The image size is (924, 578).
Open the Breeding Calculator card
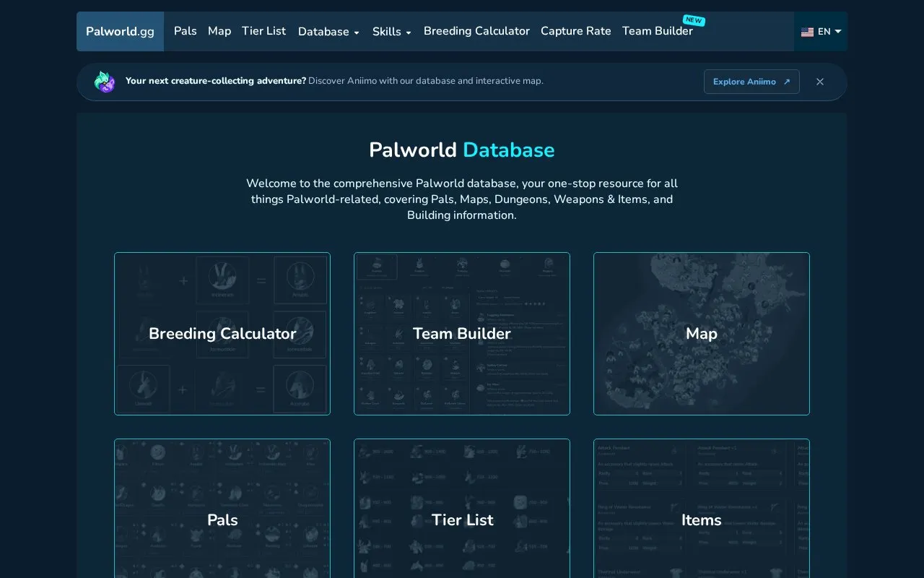222,334
